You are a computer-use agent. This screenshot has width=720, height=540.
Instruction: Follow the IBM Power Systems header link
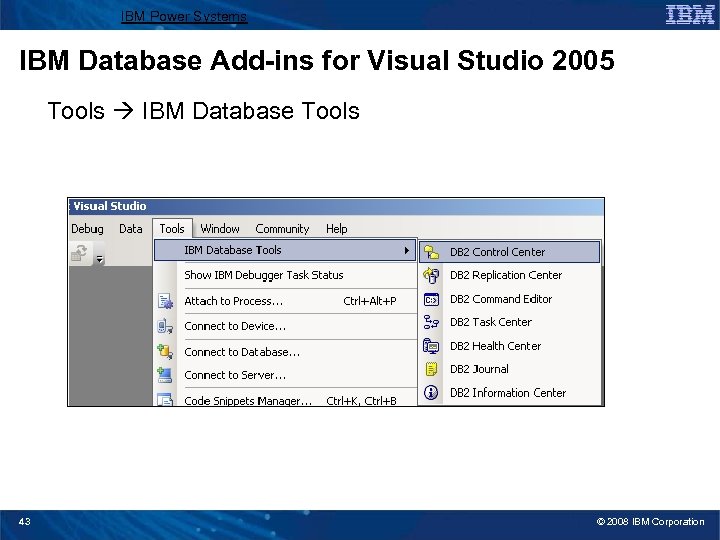184,17
